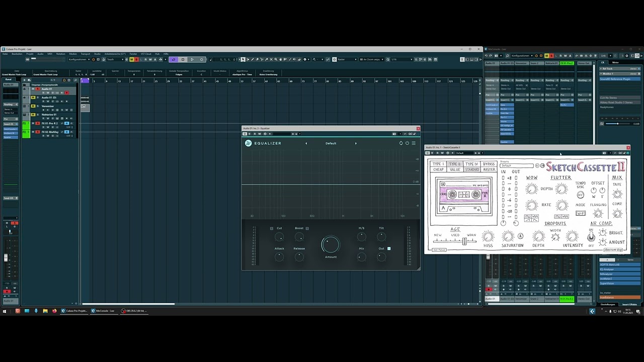
Task: Open the Equalizer hamburger menu
Action: 414,143
